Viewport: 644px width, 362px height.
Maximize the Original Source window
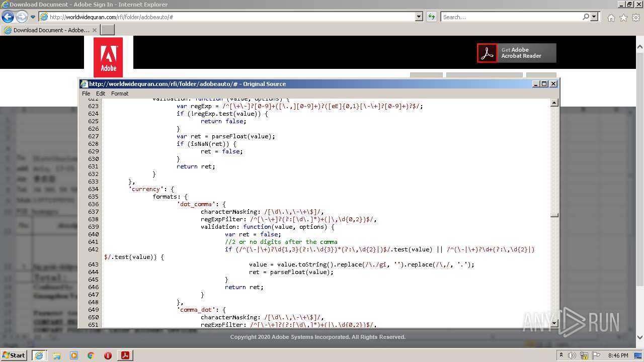pyautogui.click(x=544, y=84)
